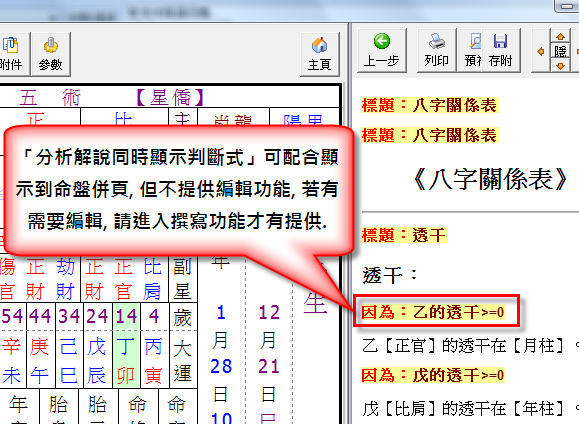Select the 54 辛未 luck period
This screenshot has height=424, width=579.
point(13,345)
